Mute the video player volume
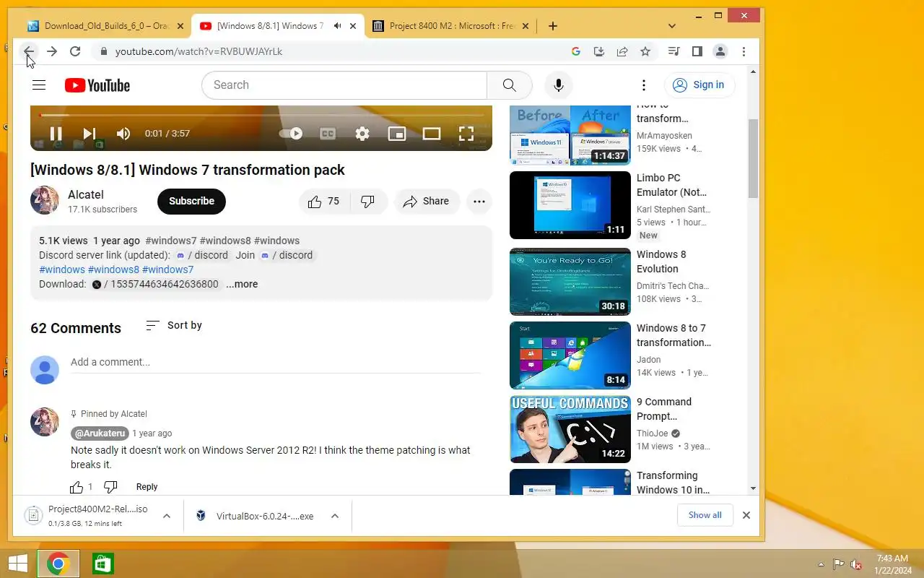 (123, 133)
